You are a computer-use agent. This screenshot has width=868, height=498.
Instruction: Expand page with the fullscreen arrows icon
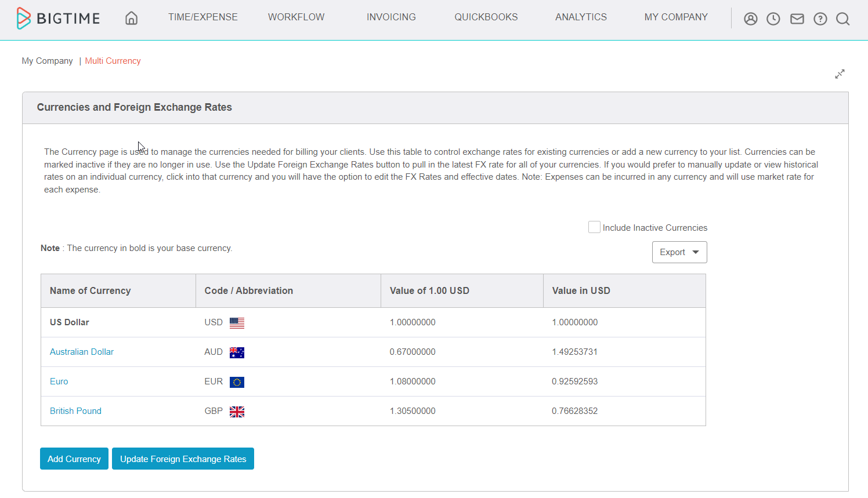pyautogui.click(x=840, y=74)
